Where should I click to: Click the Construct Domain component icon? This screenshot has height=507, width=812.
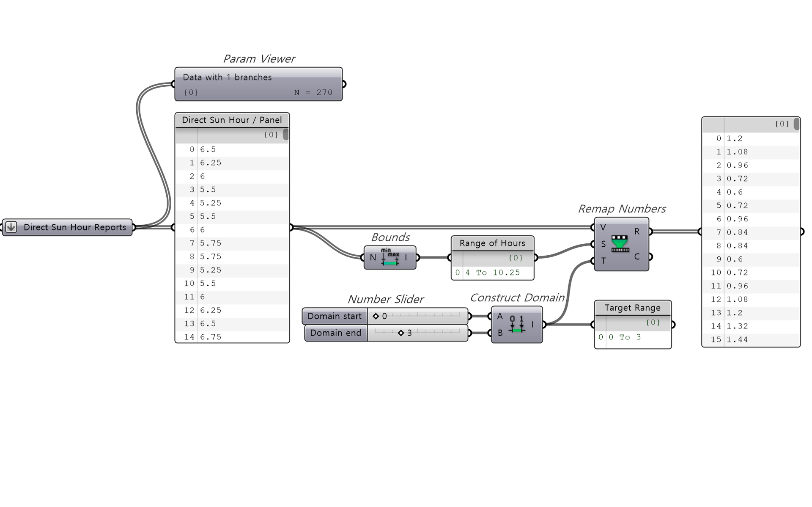tap(516, 324)
